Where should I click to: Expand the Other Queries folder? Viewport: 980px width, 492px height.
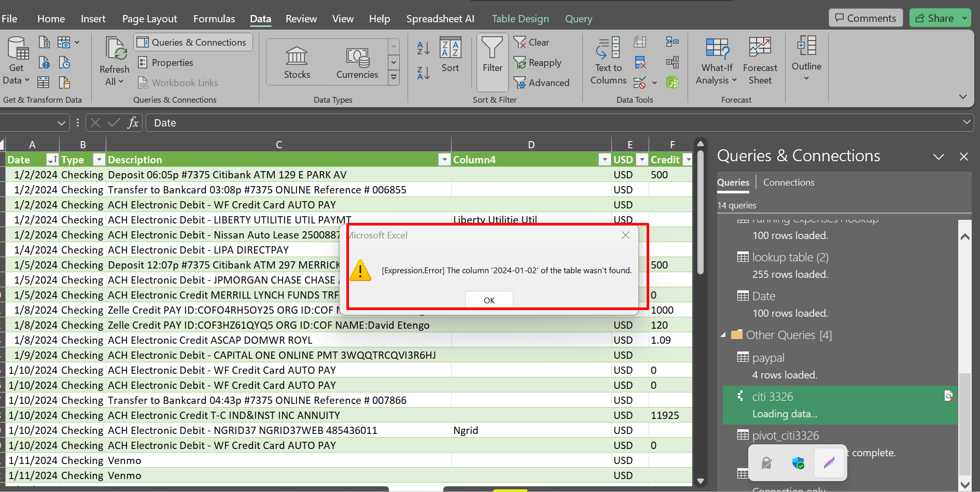coord(724,335)
